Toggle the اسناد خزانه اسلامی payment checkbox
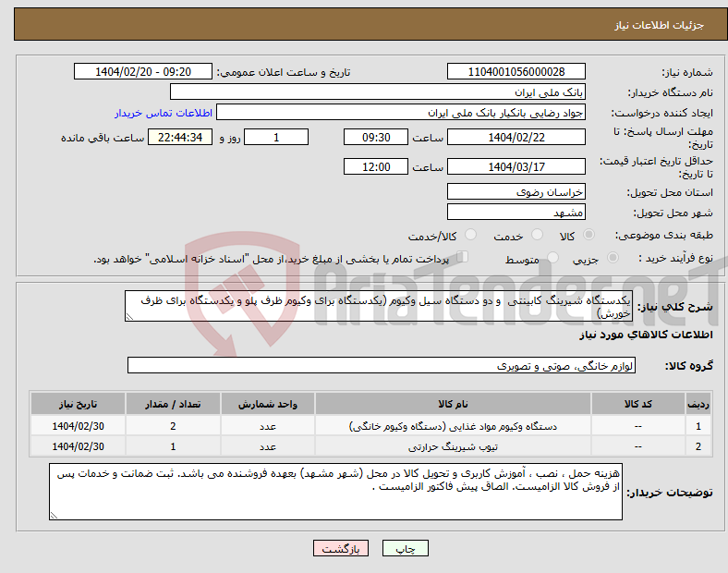The image size is (728, 573). [x=463, y=257]
